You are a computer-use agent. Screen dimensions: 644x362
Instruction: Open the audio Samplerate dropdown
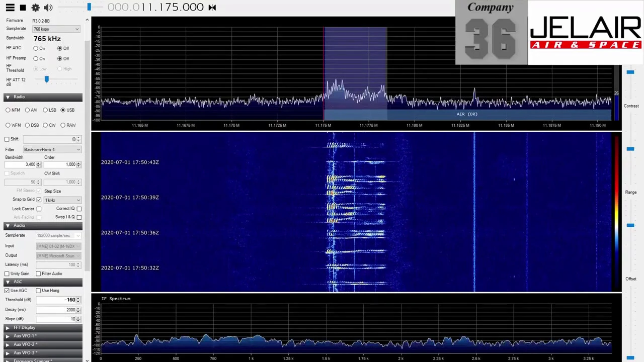[58, 235]
